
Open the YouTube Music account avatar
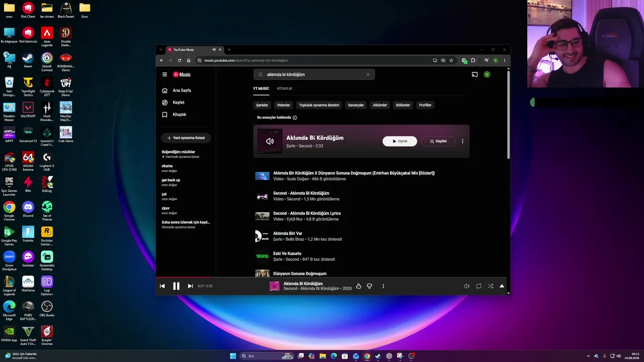pyautogui.click(x=487, y=74)
